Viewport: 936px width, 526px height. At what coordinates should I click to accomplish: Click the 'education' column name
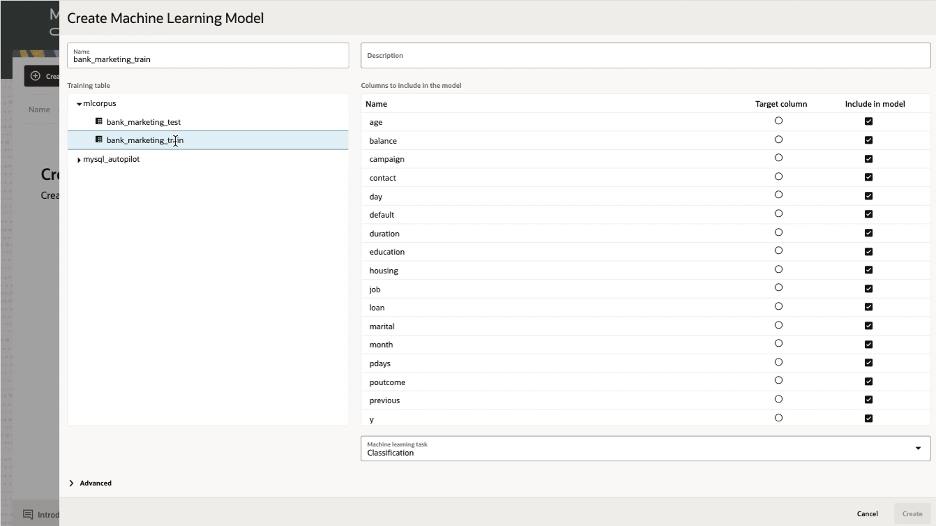[387, 252]
